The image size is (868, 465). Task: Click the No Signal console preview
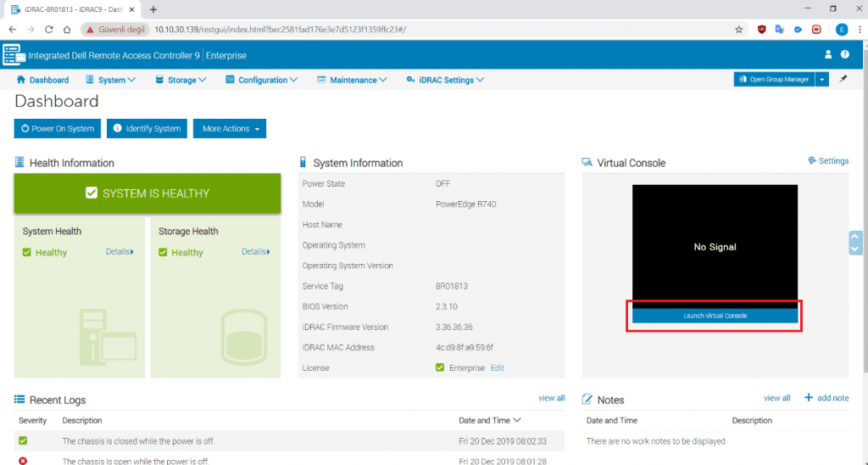(x=715, y=246)
